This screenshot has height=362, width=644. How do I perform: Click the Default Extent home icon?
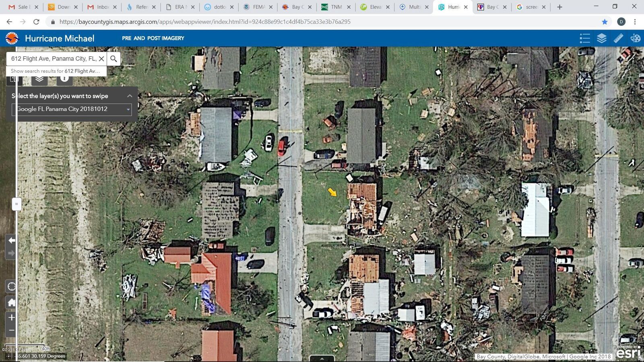tap(12, 302)
